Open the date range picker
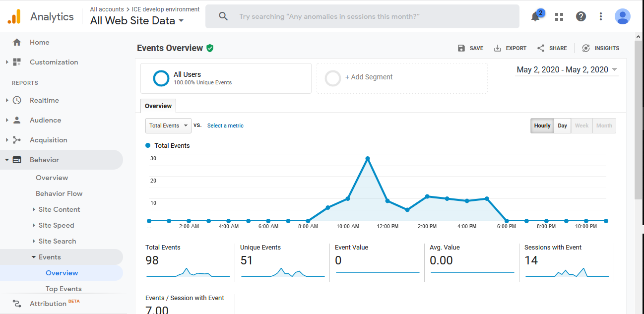644x314 pixels. pos(567,70)
